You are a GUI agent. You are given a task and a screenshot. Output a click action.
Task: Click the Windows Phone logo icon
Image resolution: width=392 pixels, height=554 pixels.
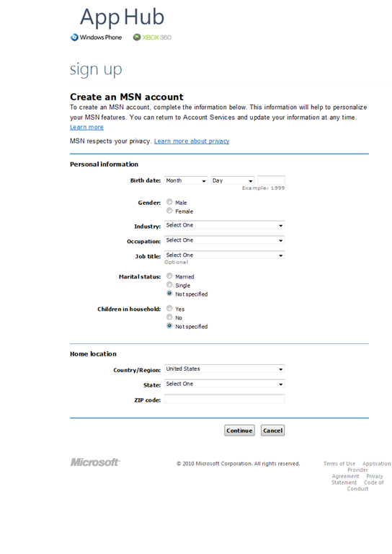click(x=74, y=37)
